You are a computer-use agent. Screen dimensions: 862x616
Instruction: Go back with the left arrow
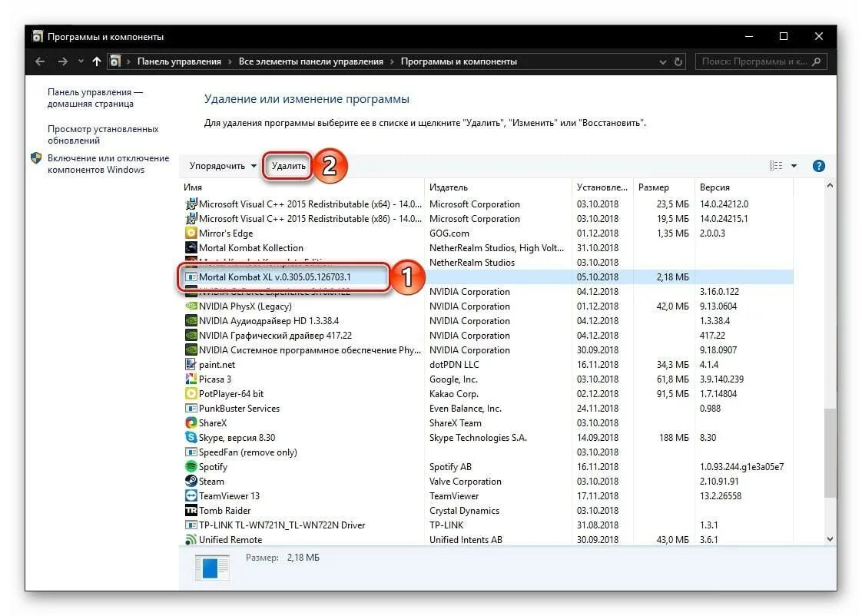pos(40,61)
